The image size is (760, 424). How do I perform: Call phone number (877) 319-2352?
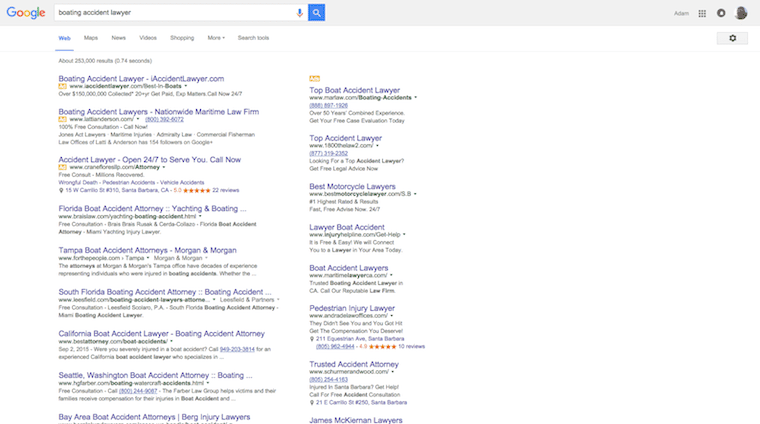[x=329, y=154]
